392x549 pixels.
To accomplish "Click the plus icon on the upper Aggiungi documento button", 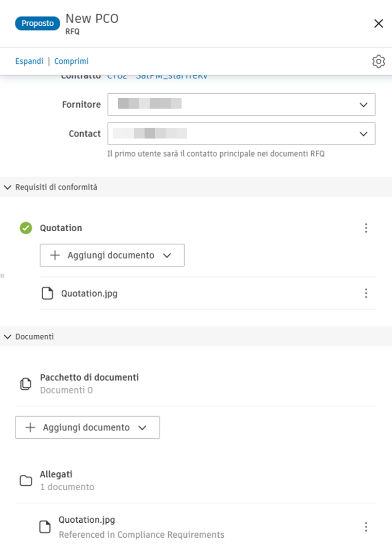I will (55, 255).
